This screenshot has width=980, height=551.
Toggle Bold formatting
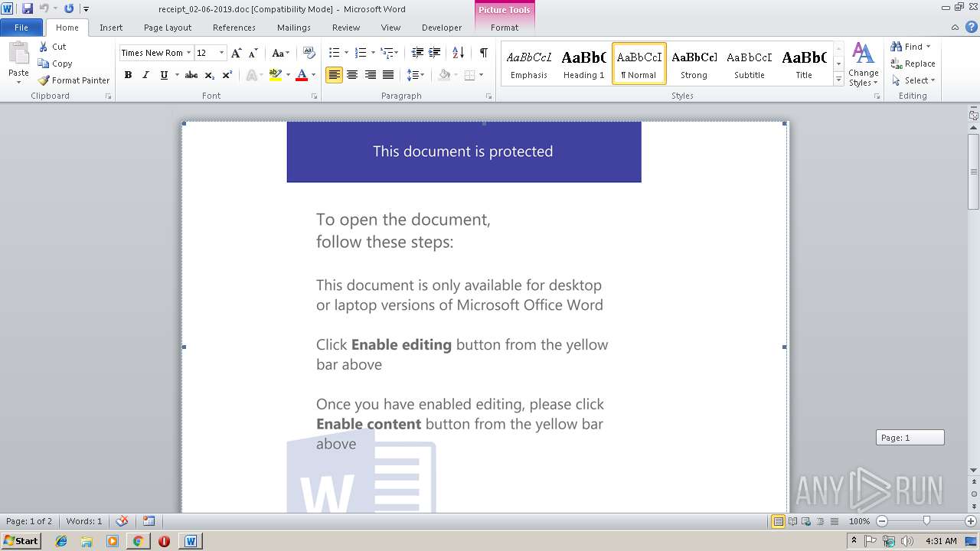coord(128,75)
